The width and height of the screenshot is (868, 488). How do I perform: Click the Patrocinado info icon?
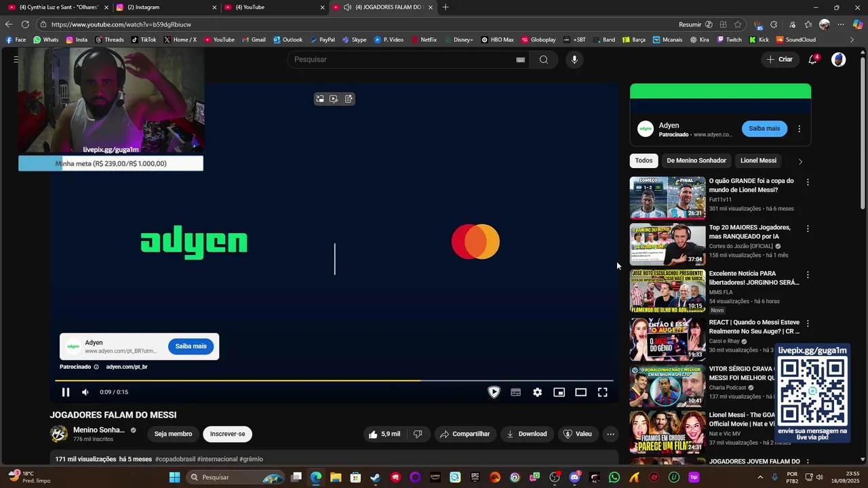pos(96,367)
